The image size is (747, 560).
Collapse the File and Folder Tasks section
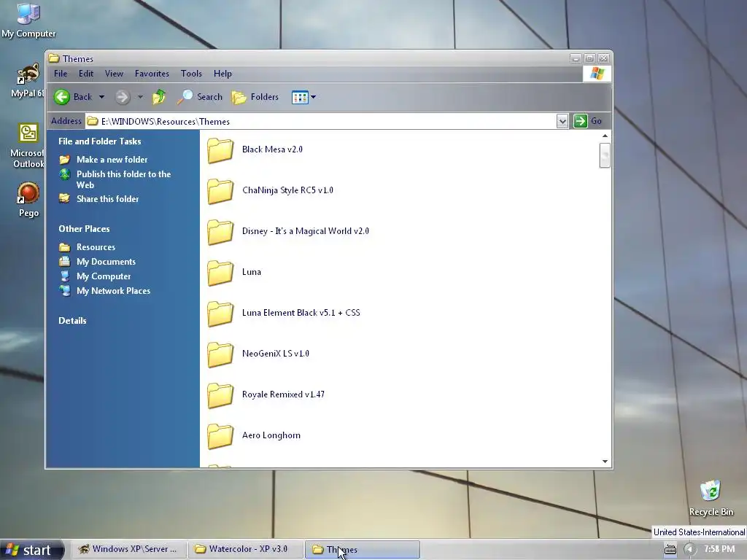(x=99, y=141)
